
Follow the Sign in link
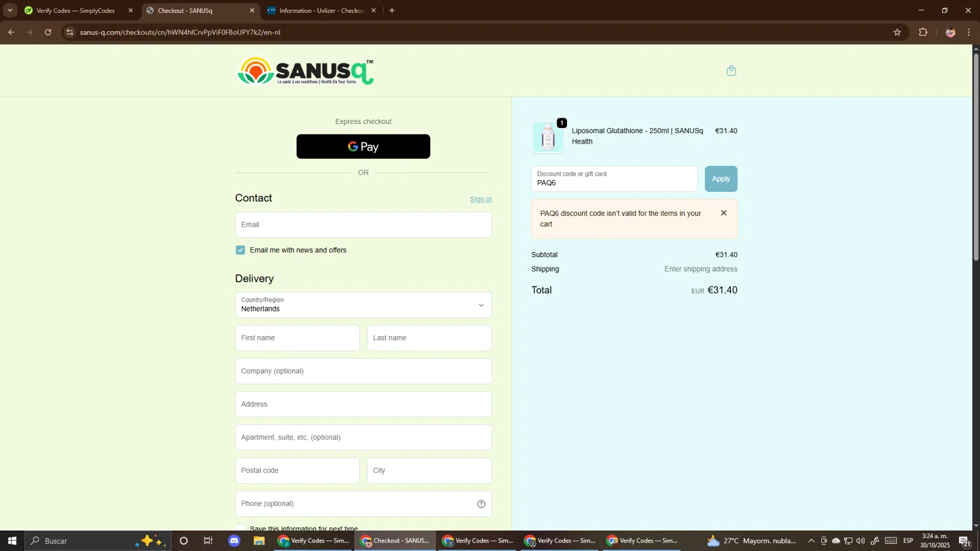point(481,199)
